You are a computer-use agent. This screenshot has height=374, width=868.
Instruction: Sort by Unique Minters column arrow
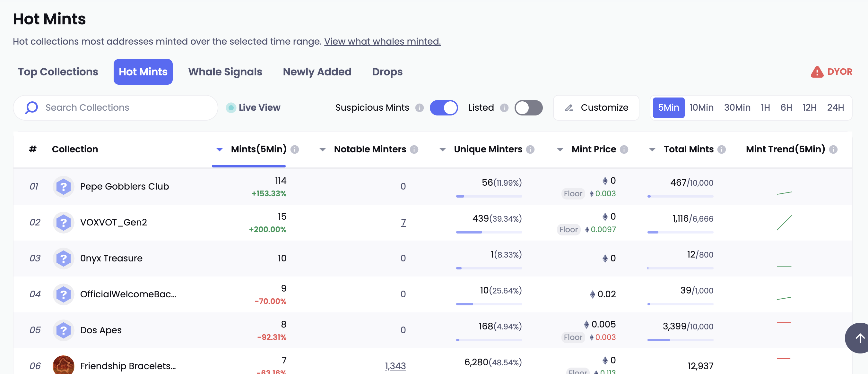442,150
